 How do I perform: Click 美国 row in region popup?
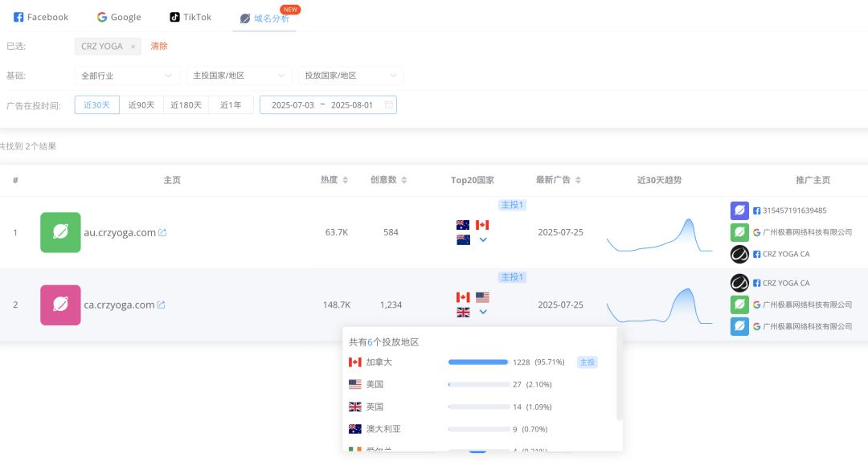coord(479,385)
